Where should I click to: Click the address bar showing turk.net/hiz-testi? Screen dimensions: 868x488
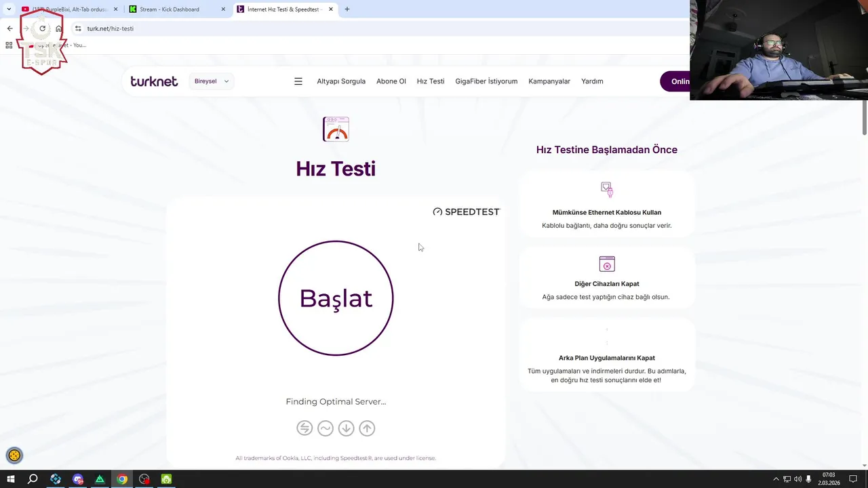380,28
